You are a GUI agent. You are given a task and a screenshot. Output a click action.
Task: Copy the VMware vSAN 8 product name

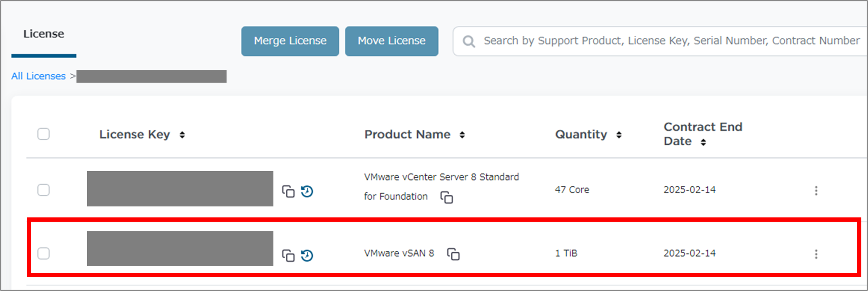pyautogui.click(x=453, y=254)
